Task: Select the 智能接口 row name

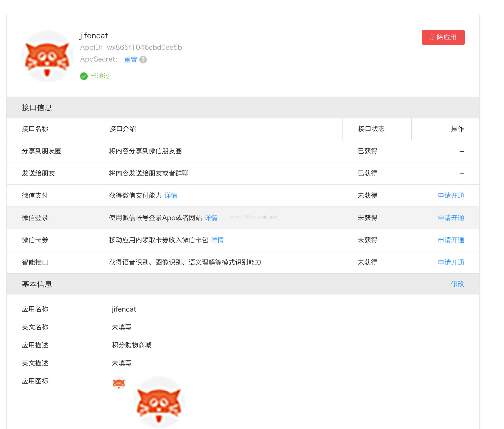Action: point(35,262)
